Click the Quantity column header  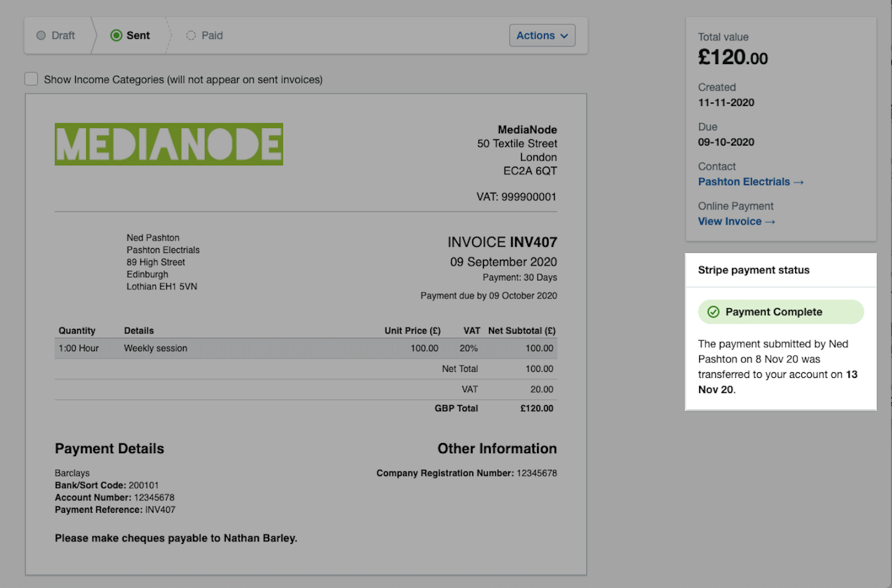pyautogui.click(x=77, y=331)
